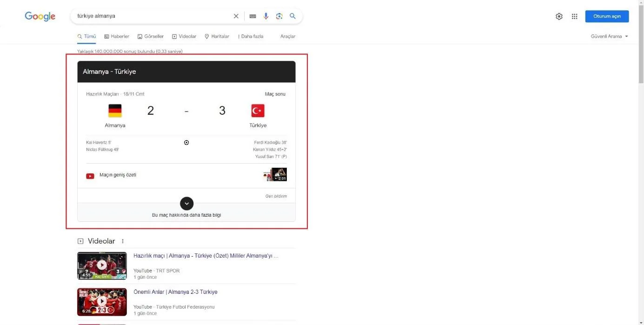Click the Videolar section video icon
Screen dimensions: 644x325
pyautogui.click(x=80, y=241)
